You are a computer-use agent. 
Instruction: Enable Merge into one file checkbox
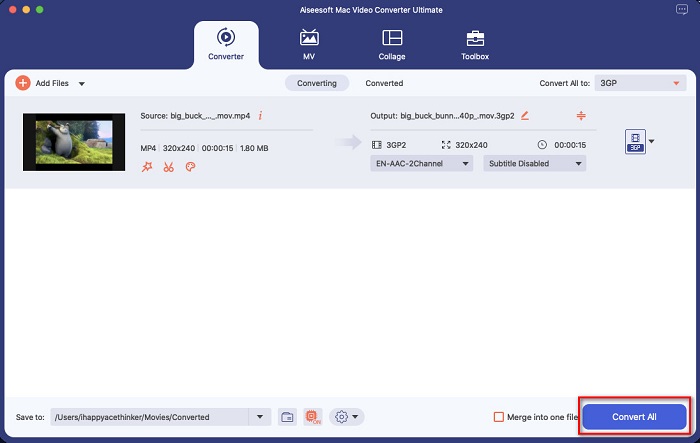(x=499, y=417)
